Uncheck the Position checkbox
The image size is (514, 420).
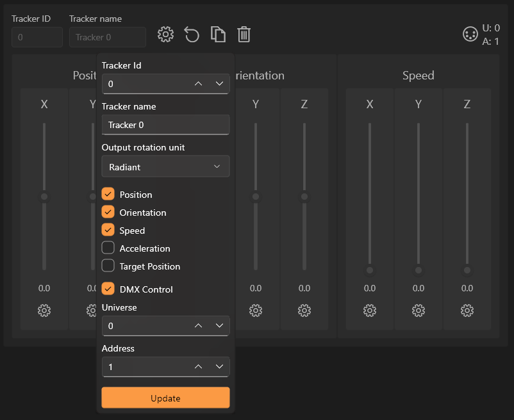coord(108,195)
